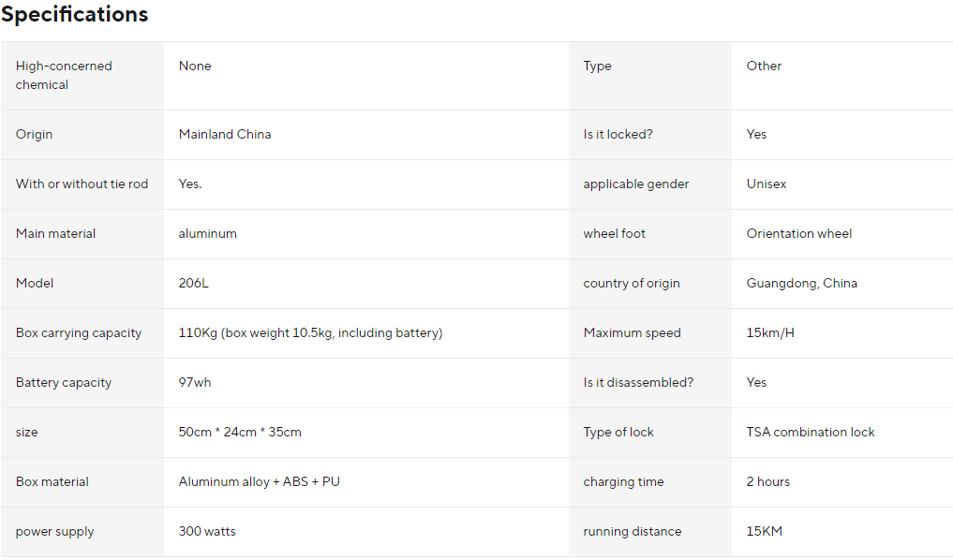Image resolution: width=953 pixels, height=560 pixels.
Task: Select the 15km/H maximum speed value
Action: pos(770,332)
